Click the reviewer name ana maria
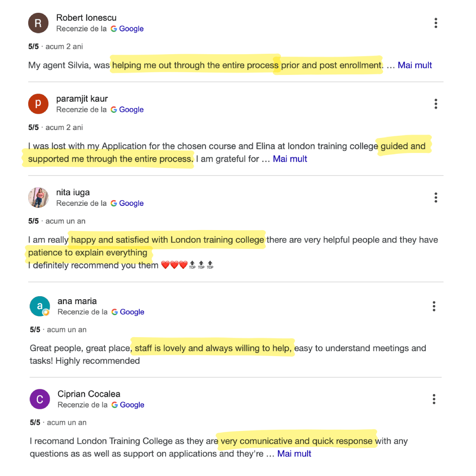476x476 pixels. click(77, 301)
